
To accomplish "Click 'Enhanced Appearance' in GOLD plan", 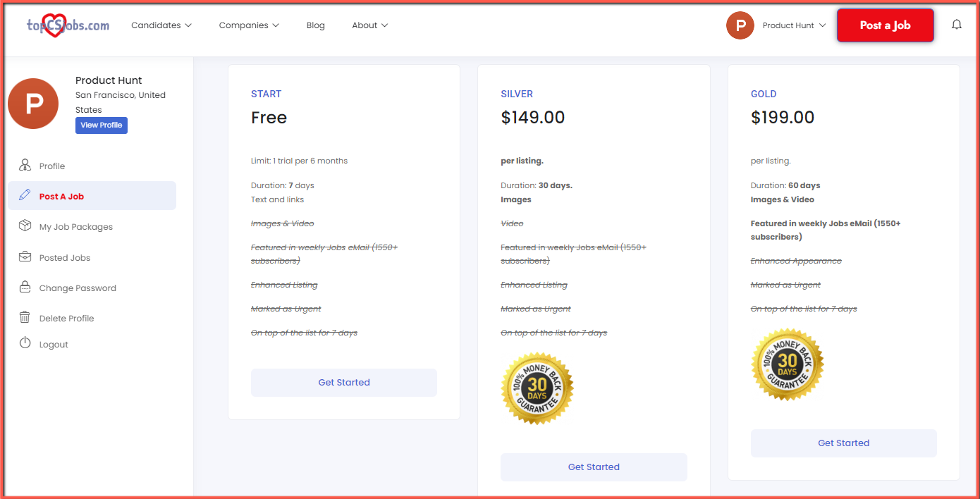I will [796, 261].
